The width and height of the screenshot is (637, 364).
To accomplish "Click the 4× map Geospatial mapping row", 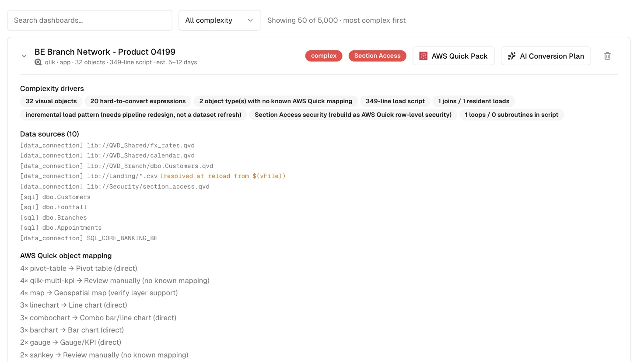I will coord(99,293).
